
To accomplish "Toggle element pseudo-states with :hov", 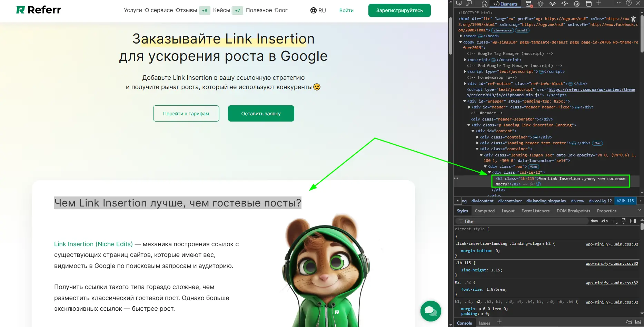I will tap(594, 221).
